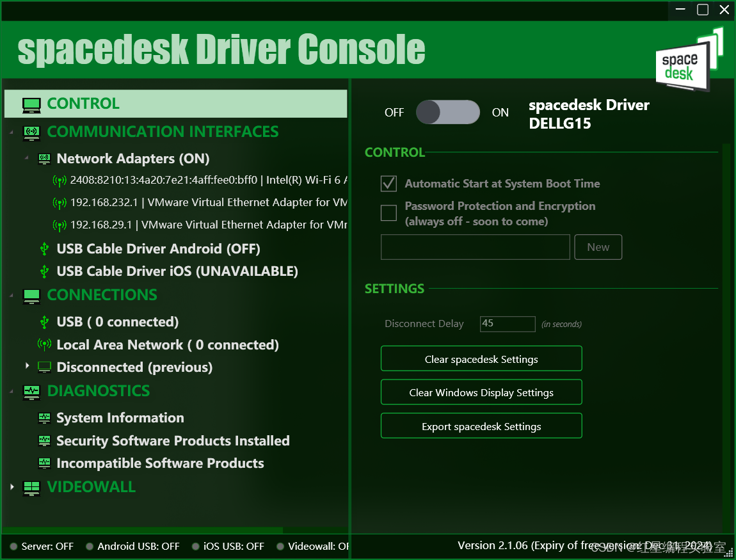Screen dimensions: 736x560
Task: Click the CONNECTIONS monitor icon
Action: pyautogui.click(x=31, y=296)
